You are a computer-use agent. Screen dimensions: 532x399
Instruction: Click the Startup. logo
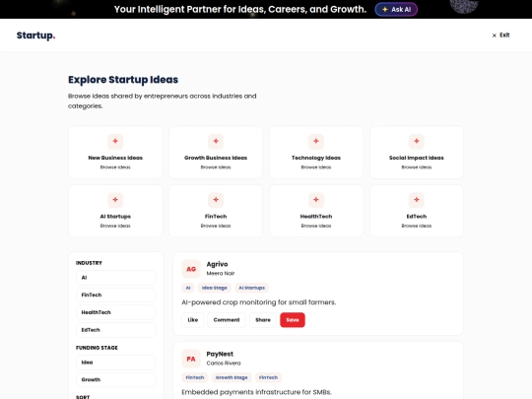click(36, 35)
